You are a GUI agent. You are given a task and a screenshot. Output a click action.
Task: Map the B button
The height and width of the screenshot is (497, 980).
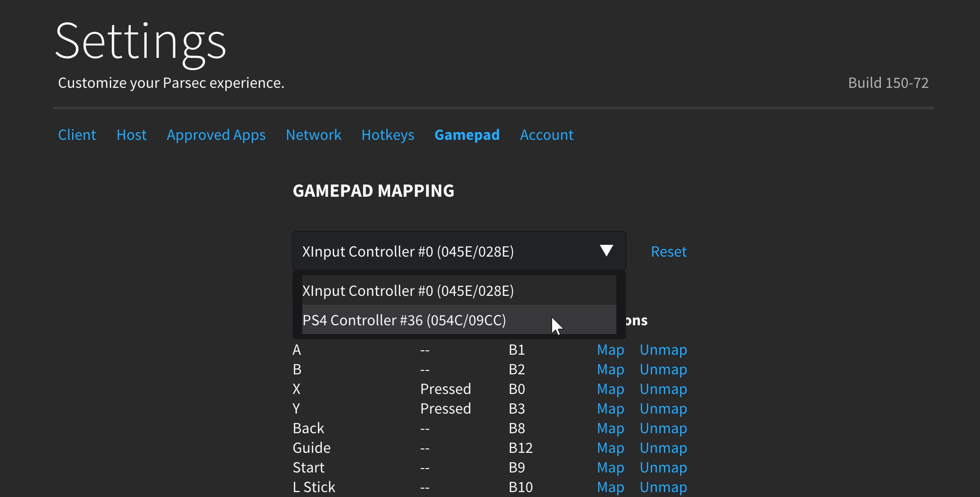tap(610, 369)
